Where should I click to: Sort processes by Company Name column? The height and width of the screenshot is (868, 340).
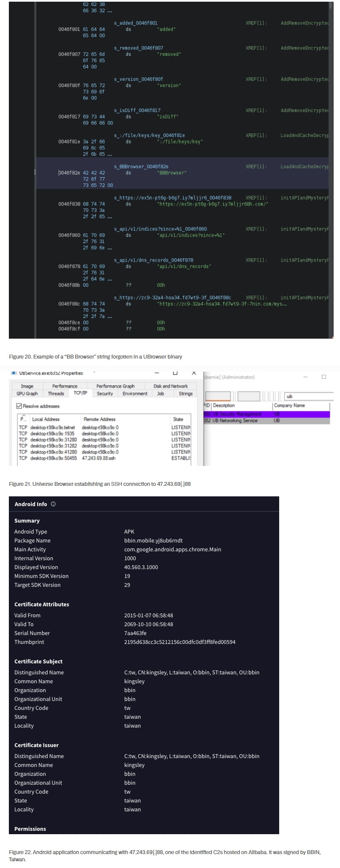pyautogui.click(x=289, y=405)
